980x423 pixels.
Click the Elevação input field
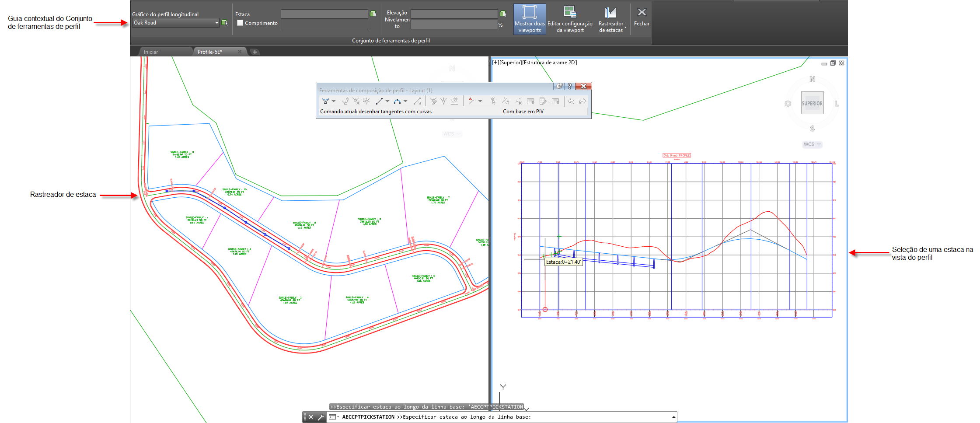(454, 14)
